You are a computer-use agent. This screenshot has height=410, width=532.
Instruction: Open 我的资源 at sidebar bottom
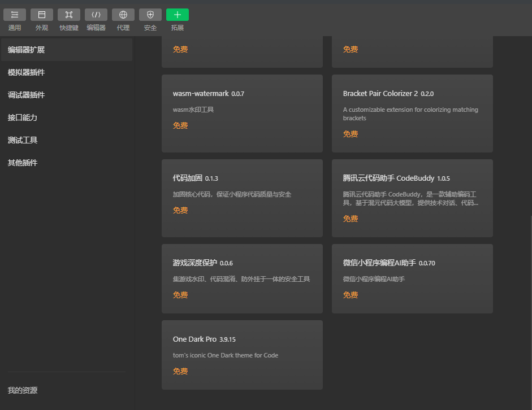coord(23,390)
